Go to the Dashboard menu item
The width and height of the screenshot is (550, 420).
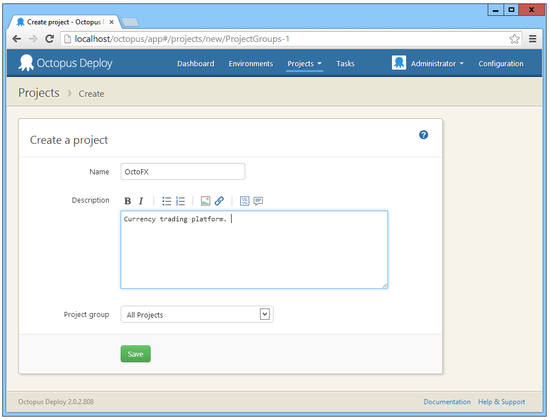(x=195, y=64)
